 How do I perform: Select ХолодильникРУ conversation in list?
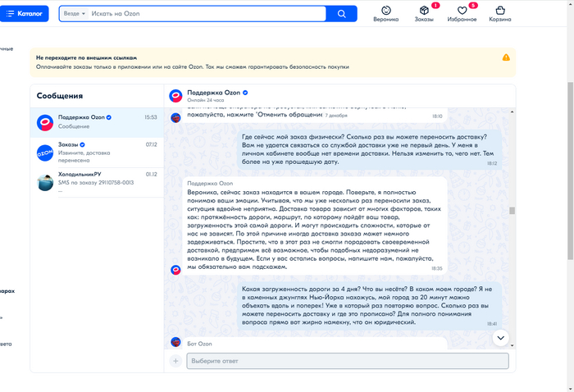click(x=97, y=182)
